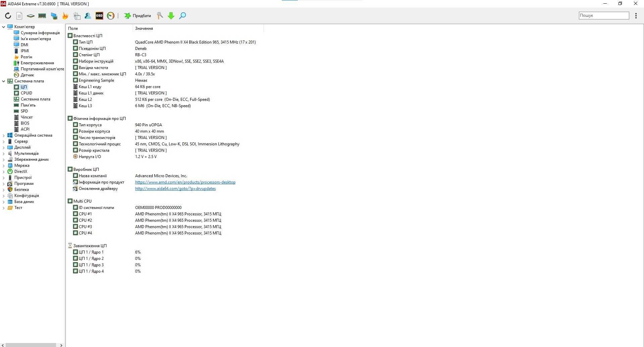The height and width of the screenshot is (347, 644).
Task: Open the three-dot menu button
Action: [x=636, y=15]
